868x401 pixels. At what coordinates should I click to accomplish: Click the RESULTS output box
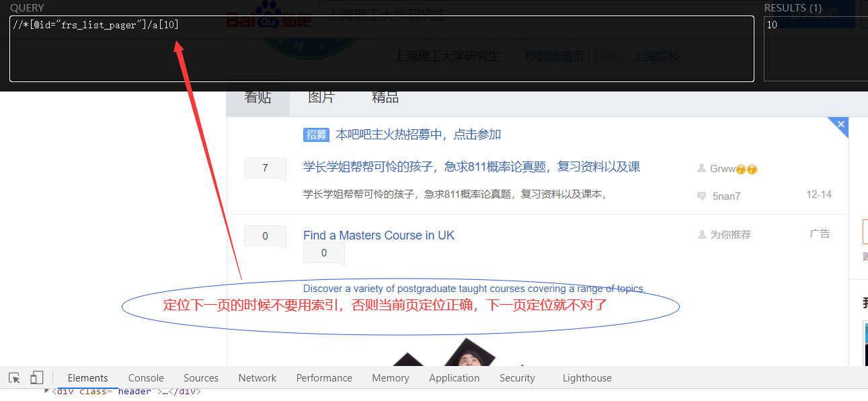tap(816, 48)
